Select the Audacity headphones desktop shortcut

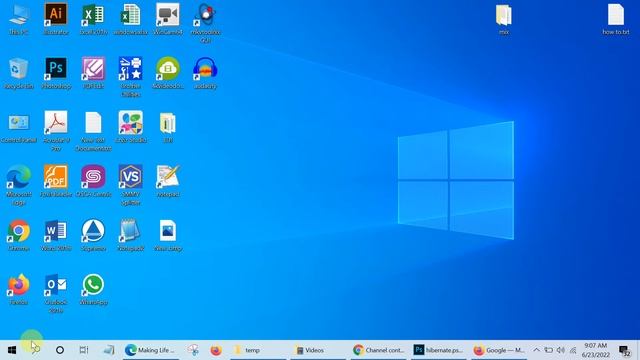tap(205, 73)
